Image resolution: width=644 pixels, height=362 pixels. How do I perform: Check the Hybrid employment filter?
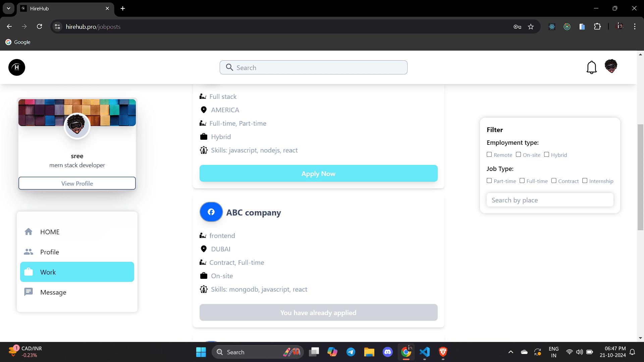tap(546, 155)
